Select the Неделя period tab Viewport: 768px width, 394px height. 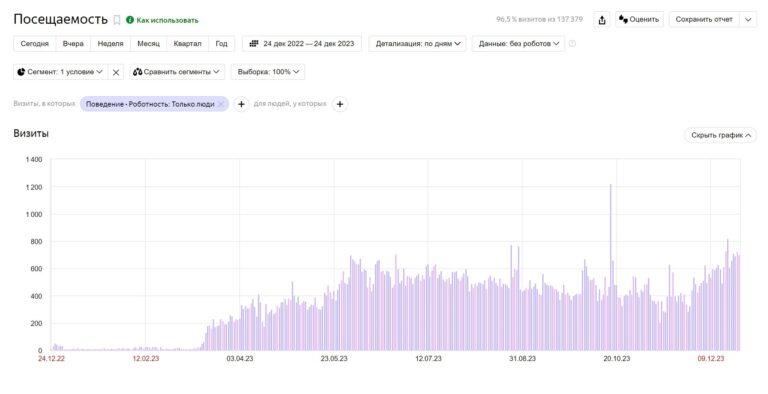[110, 44]
